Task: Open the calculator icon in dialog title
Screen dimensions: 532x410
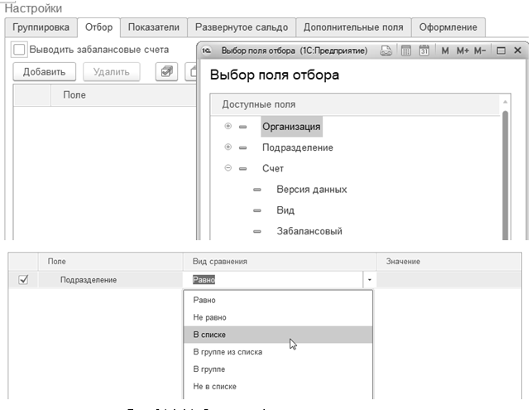Action: tap(405, 51)
